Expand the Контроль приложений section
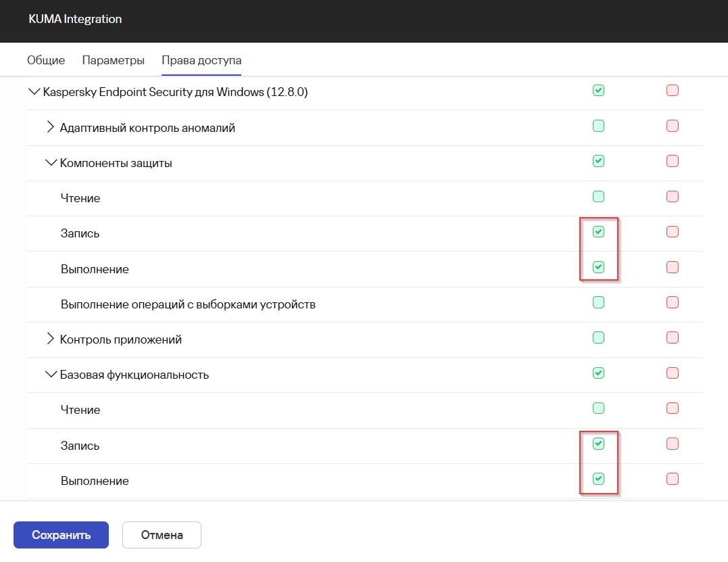Viewport: 728px width, 562px height. [51, 339]
